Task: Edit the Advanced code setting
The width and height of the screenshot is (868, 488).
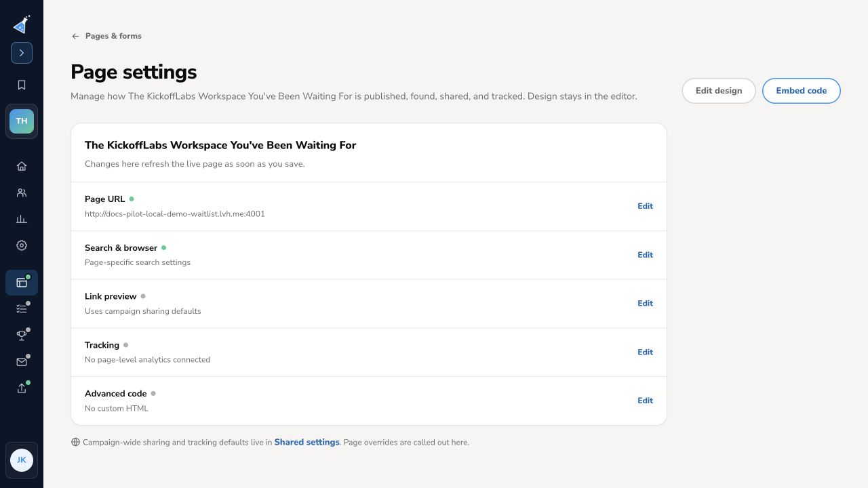Action: click(x=645, y=401)
